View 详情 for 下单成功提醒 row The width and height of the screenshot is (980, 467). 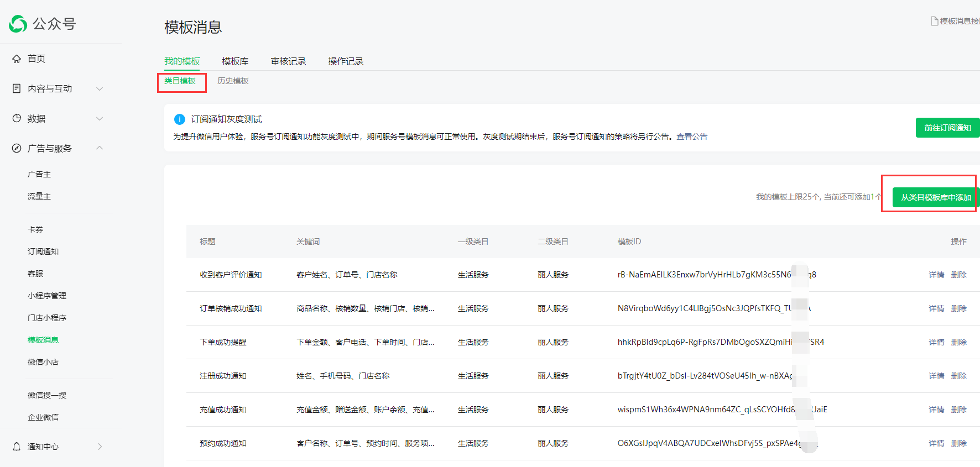tap(936, 342)
